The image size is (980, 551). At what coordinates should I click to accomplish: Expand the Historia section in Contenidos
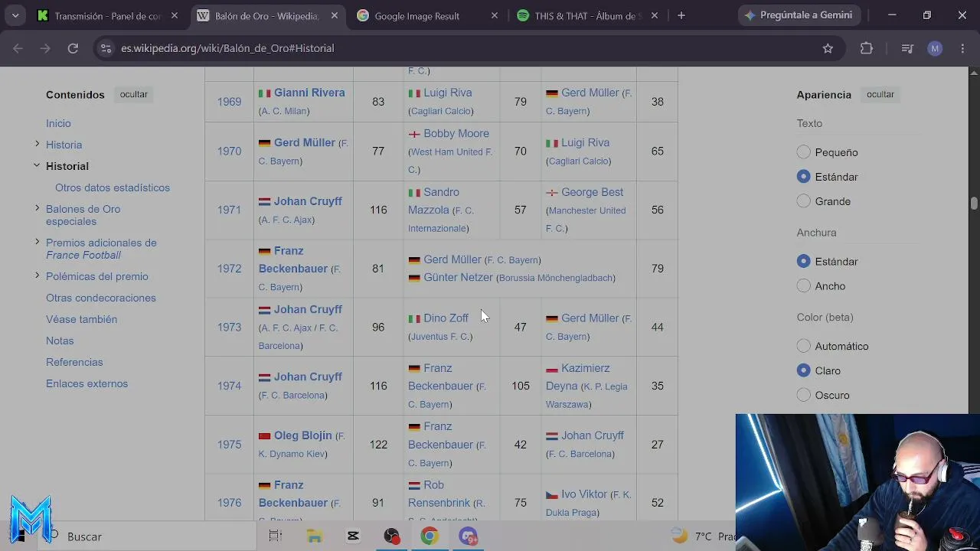coord(37,144)
